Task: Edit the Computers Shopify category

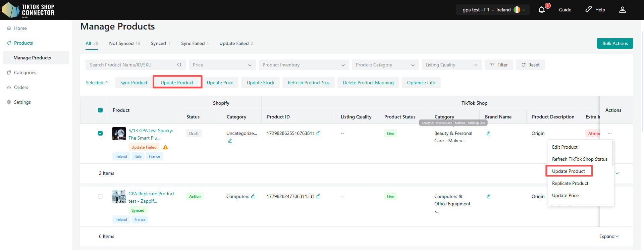Action: tap(253, 196)
